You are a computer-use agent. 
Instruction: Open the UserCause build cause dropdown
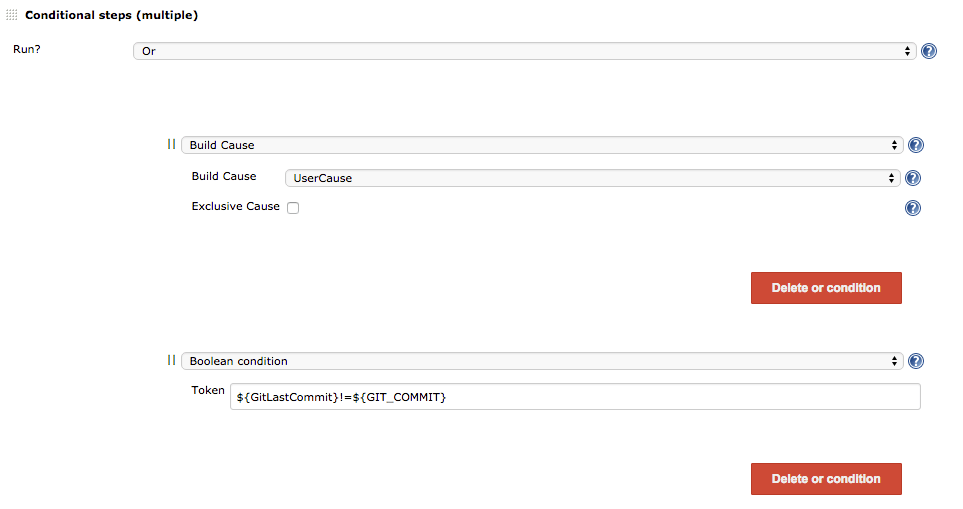coord(593,178)
